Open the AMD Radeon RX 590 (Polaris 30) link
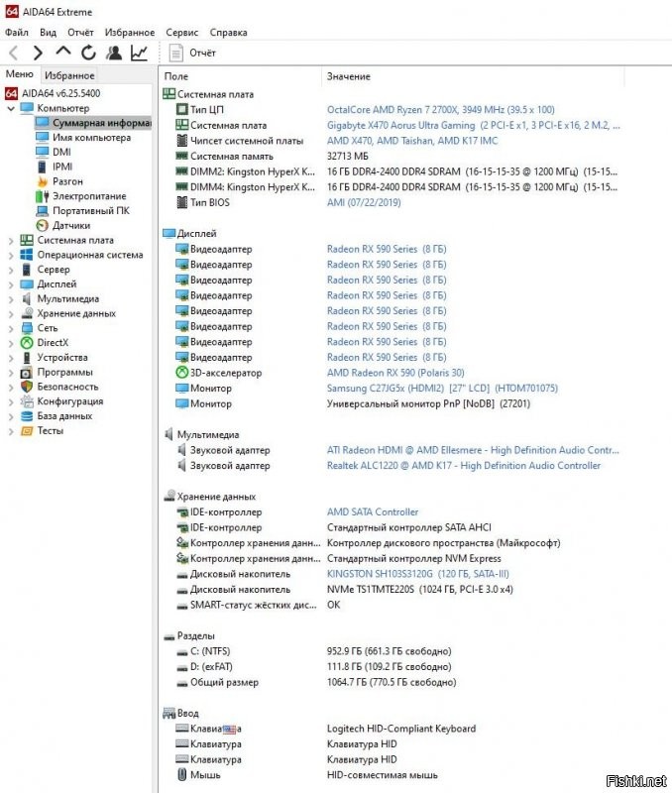The width and height of the screenshot is (672, 793). coord(395,373)
